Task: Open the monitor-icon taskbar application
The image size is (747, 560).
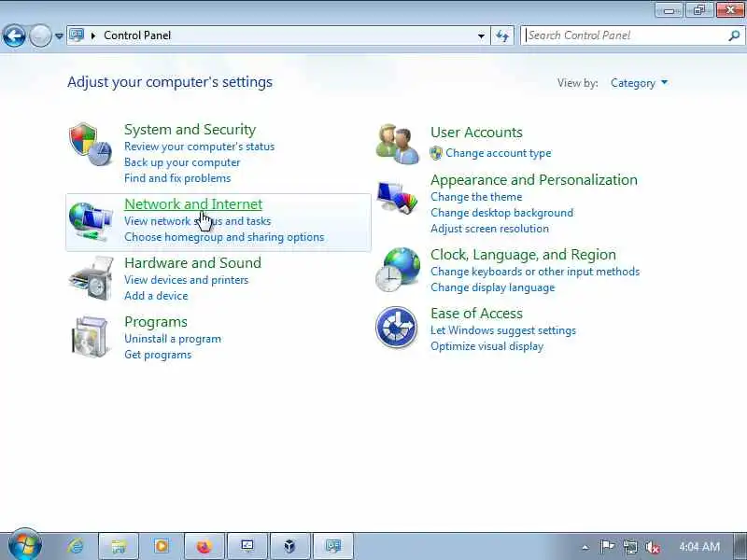Action: pos(247,546)
